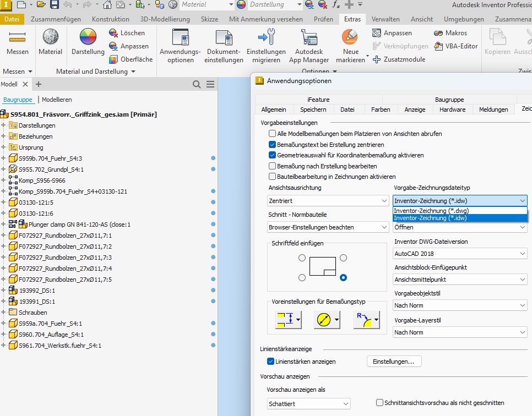Click the search icon in model browser
The image size is (532, 416).
coord(197,84)
